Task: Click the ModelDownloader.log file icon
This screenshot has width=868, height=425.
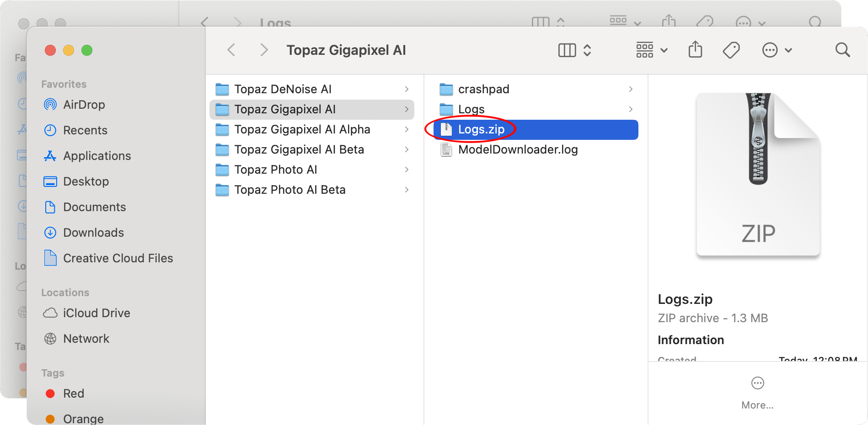Action: point(446,149)
